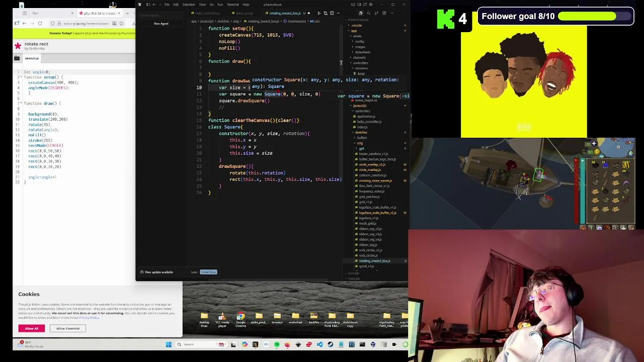Click the p5.js asterisk logo
This screenshot has width=644, height=362.
[18, 46]
